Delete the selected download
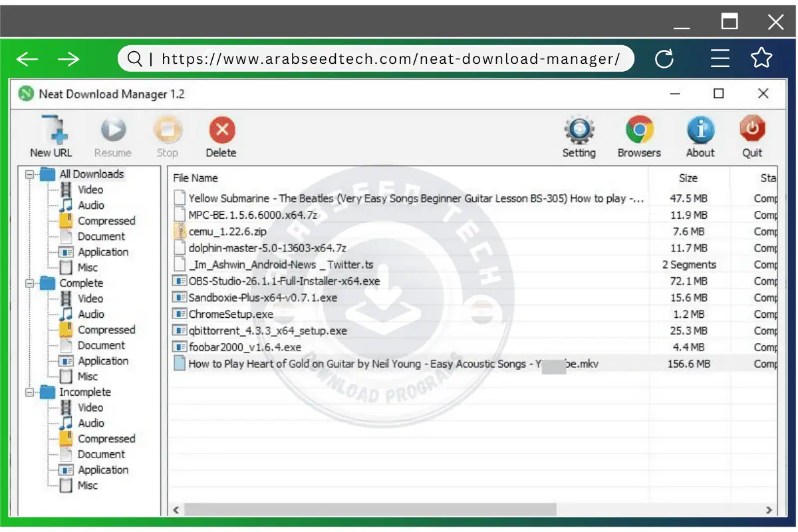 pos(221,131)
